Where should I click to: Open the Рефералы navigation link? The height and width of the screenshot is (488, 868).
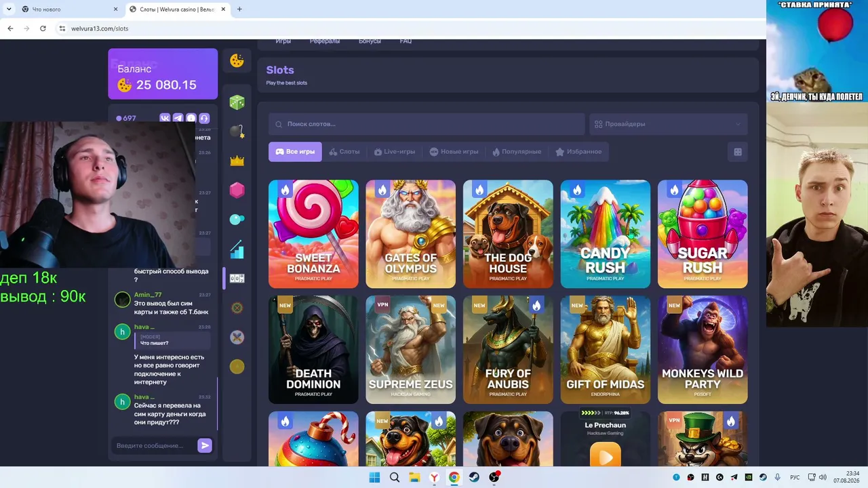tap(325, 41)
